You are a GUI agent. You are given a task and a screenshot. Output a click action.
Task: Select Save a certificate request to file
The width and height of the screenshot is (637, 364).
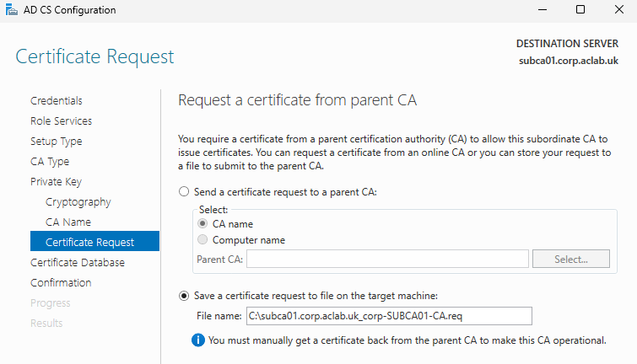coord(185,296)
